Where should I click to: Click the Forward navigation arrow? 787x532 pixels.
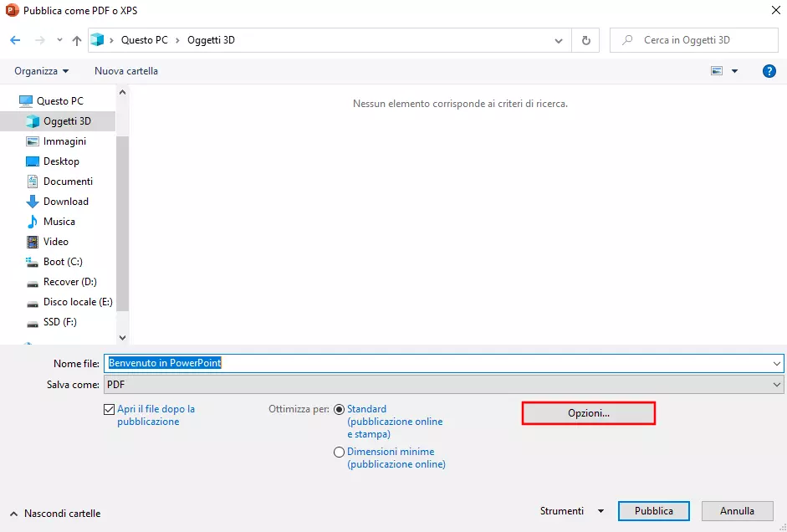[x=39, y=40]
